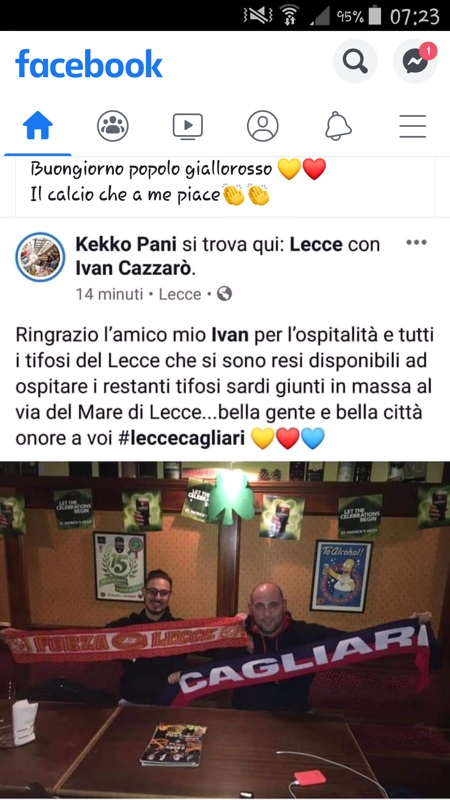Screen dimensions: 450x800
Task: Open Facebook search magnifier icon
Action: coord(355,62)
